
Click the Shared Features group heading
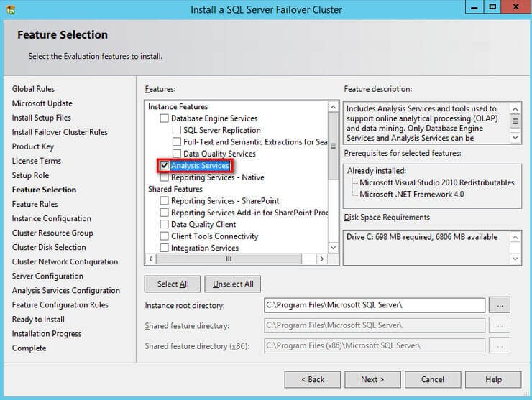[175, 189]
